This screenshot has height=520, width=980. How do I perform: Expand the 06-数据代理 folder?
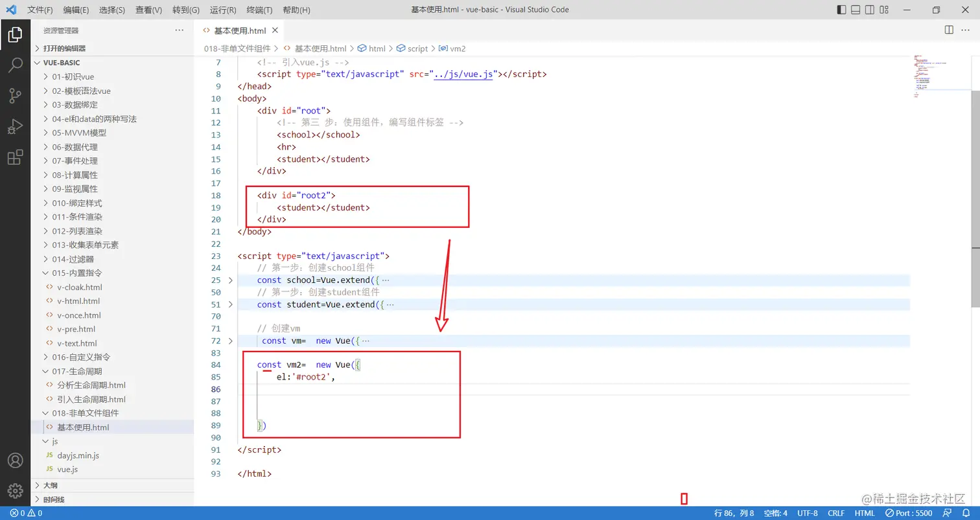112,147
